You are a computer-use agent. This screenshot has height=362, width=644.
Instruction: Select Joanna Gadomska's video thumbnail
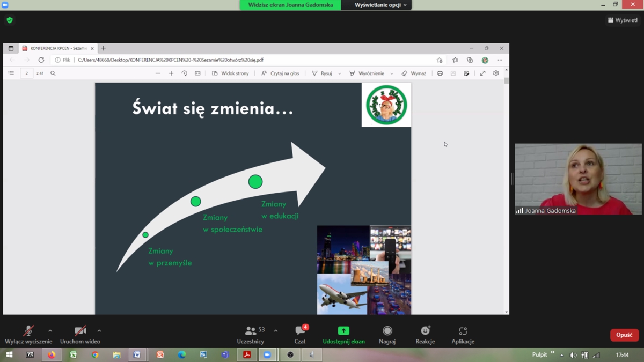tap(578, 179)
